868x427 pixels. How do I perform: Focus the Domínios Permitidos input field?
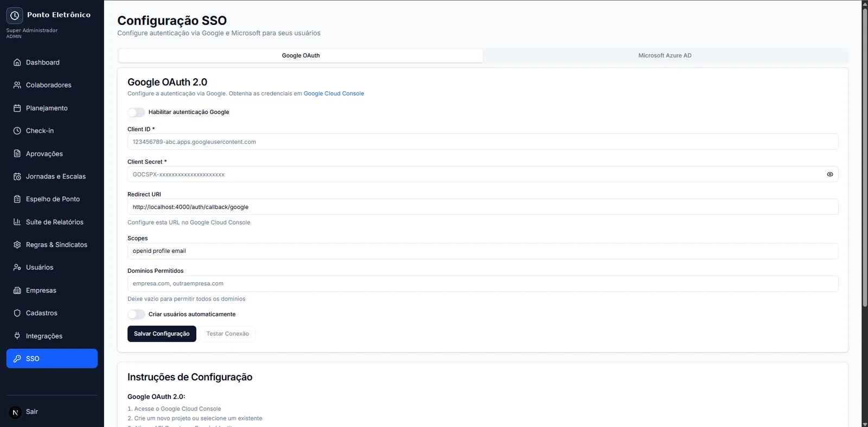click(x=483, y=283)
